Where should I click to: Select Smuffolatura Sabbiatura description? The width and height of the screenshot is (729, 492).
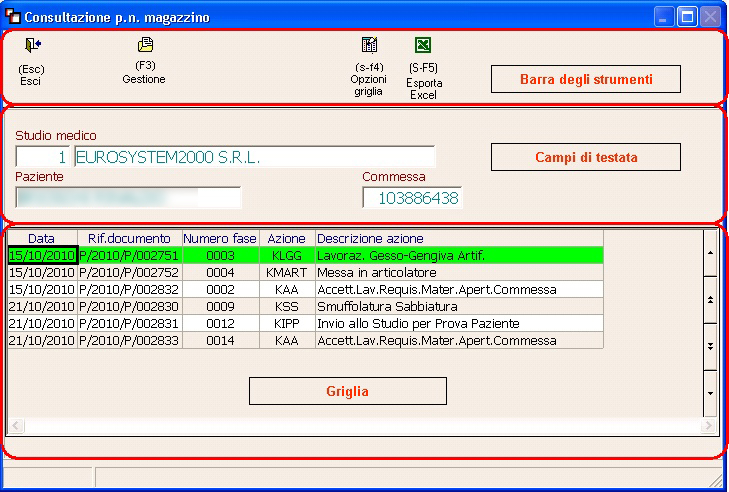459,306
